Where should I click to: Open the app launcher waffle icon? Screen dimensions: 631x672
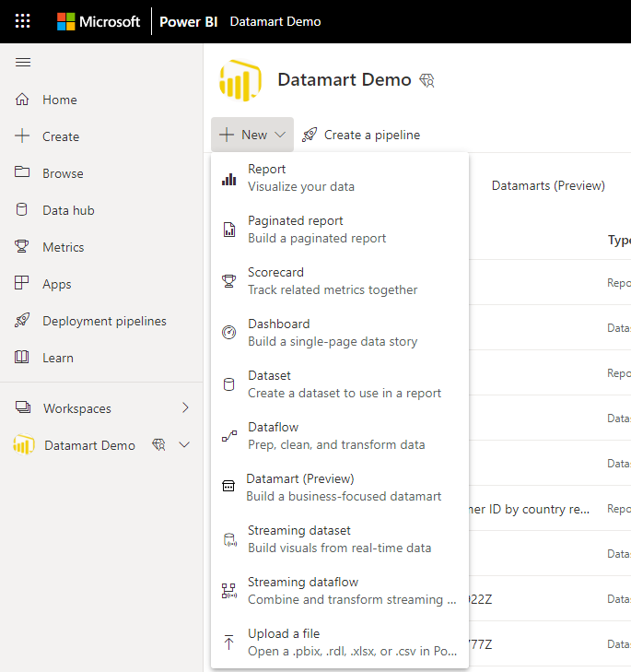click(22, 21)
